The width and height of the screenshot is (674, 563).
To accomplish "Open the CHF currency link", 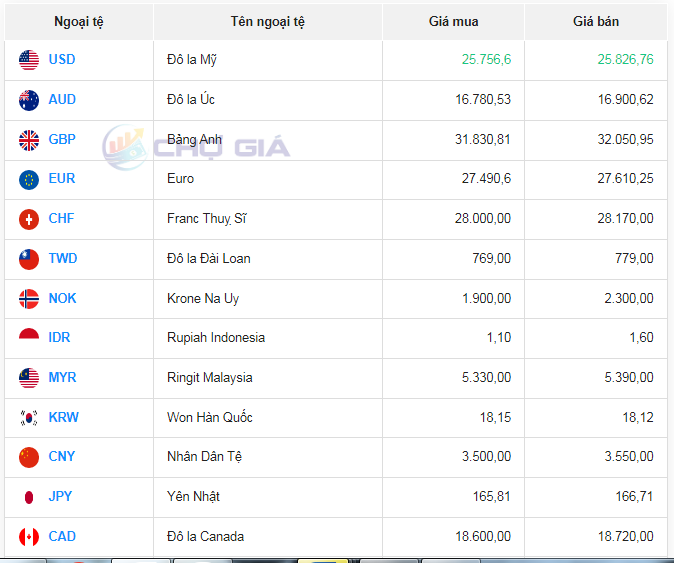I will coord(61,218).
